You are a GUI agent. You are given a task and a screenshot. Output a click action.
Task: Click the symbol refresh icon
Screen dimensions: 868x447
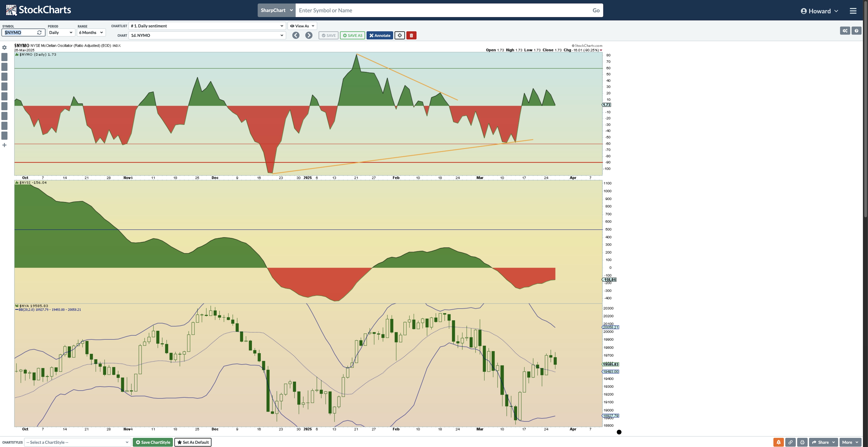(39, 33)
